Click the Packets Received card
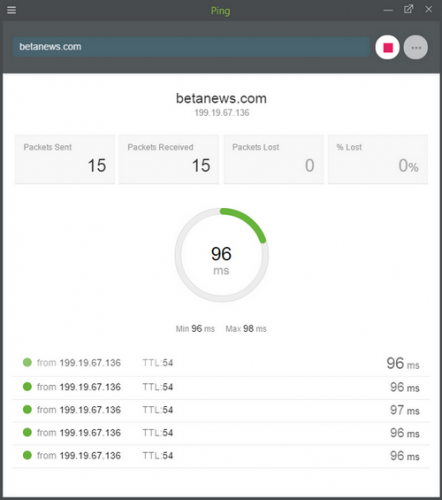Image resolution: width=442 pixels, height=500 pixels. (x=169, y=159)
